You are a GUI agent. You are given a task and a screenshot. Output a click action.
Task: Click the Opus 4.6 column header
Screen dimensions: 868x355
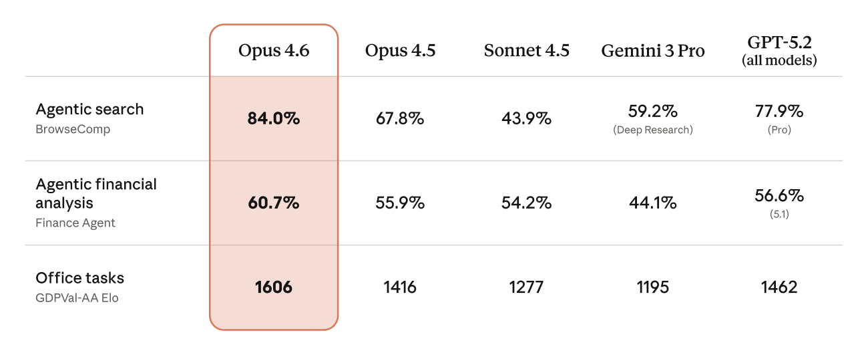coord(274,51)
